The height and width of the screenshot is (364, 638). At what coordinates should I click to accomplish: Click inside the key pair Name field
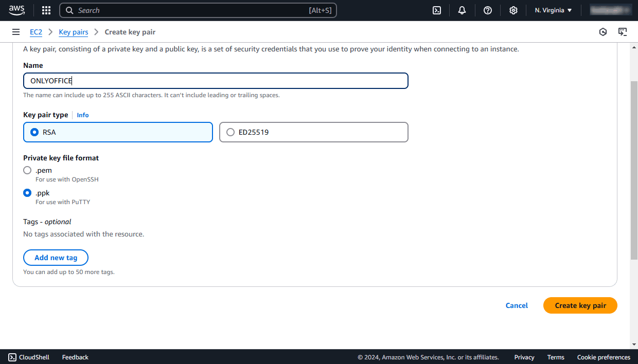point(216,81)
